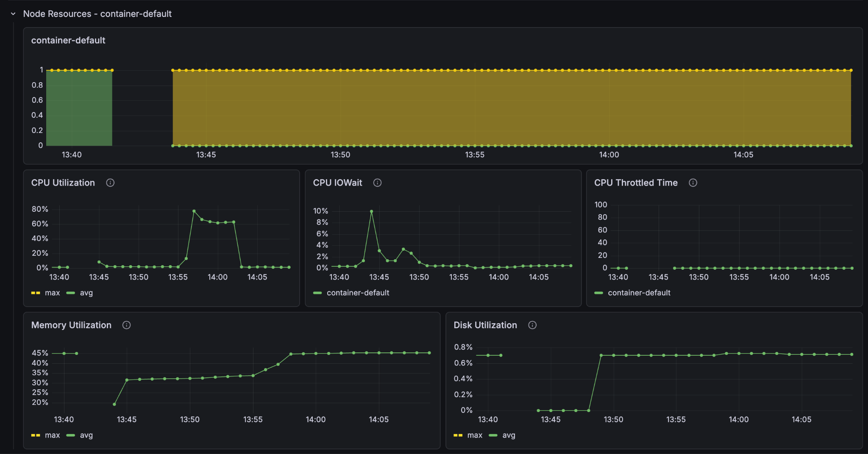This screenshot has height=454, width=868.
Task: Hide the max series in Disk Utilization legend
Action: pos(475,435)
